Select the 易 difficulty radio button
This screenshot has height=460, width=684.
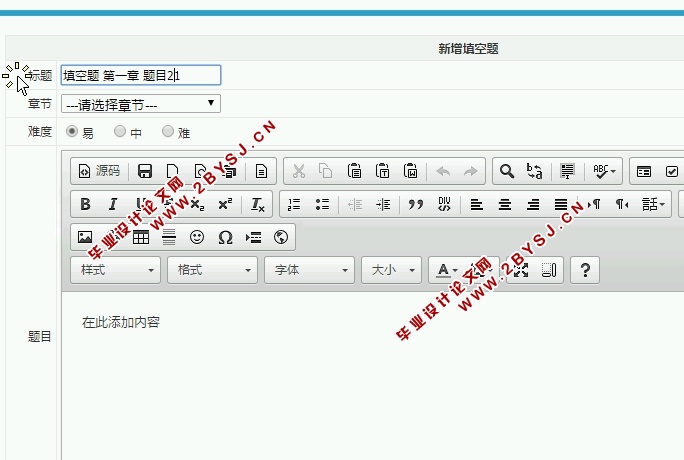(x=72, y=131)
